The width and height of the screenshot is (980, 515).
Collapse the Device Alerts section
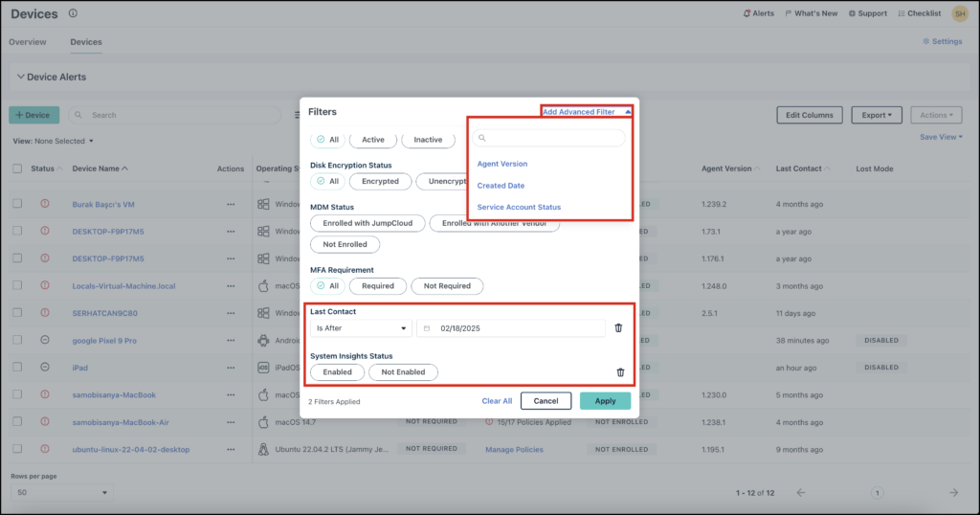tap(21, 77)
